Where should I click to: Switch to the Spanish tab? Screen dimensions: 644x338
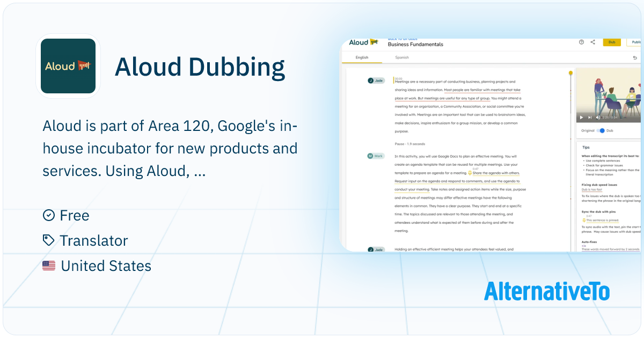click(x=402, y=57)
